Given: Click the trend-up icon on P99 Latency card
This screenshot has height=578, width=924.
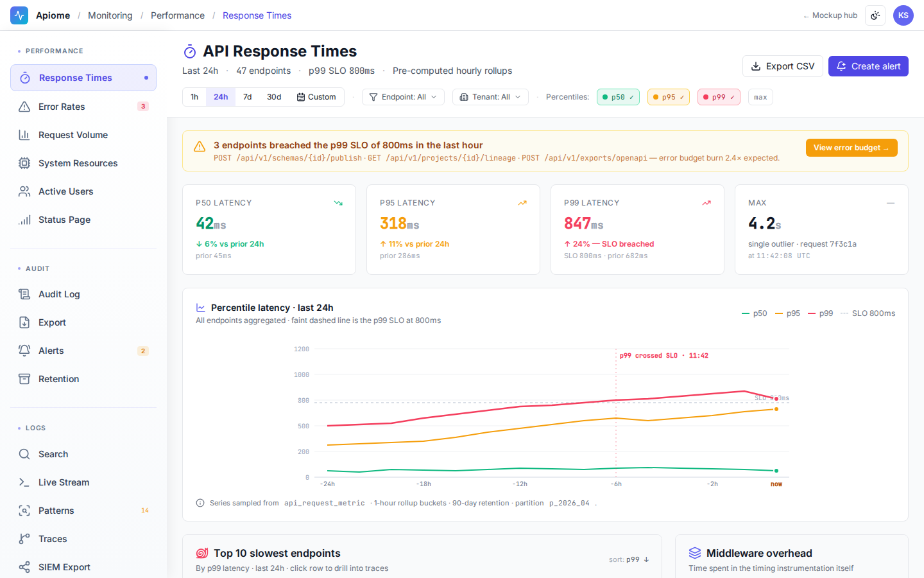Looking at the screenshot, I should (x=706, y=203).
